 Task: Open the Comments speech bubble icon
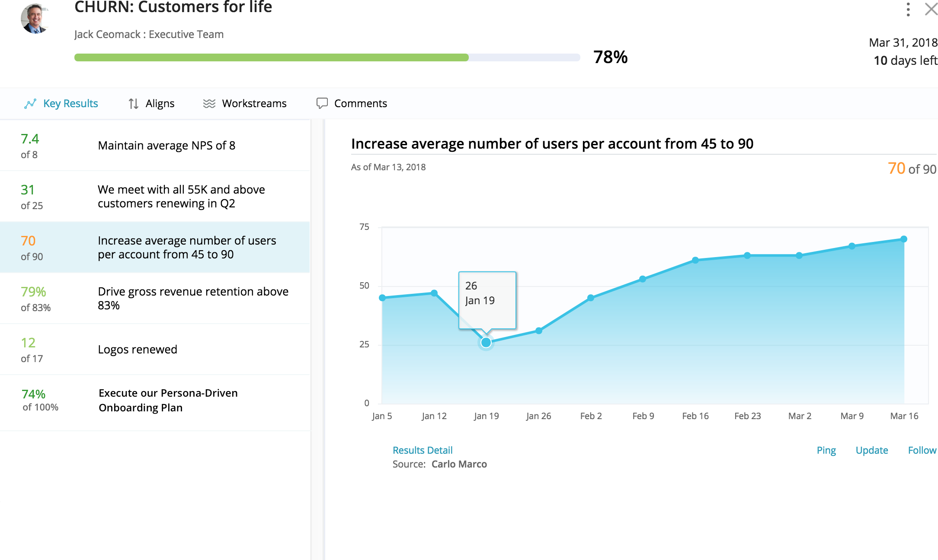click(x=322, y=103)
